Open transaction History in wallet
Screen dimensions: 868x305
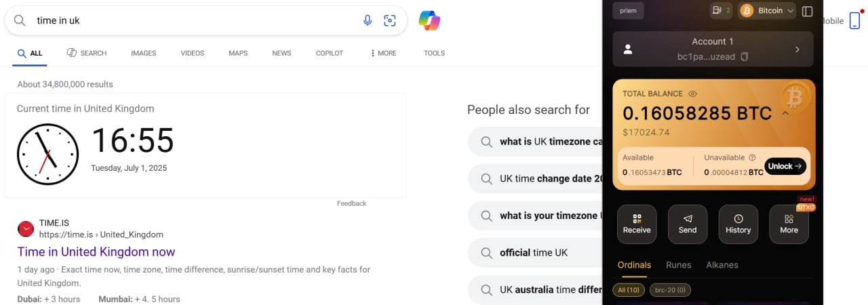click(738, 224)
